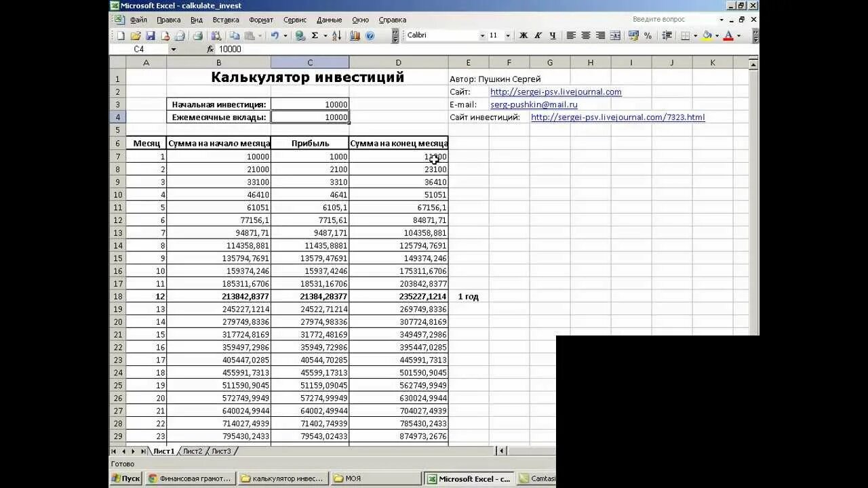Open the Финансовая грамот... Chrome taskbar button
868x488 pixels.
190,479
